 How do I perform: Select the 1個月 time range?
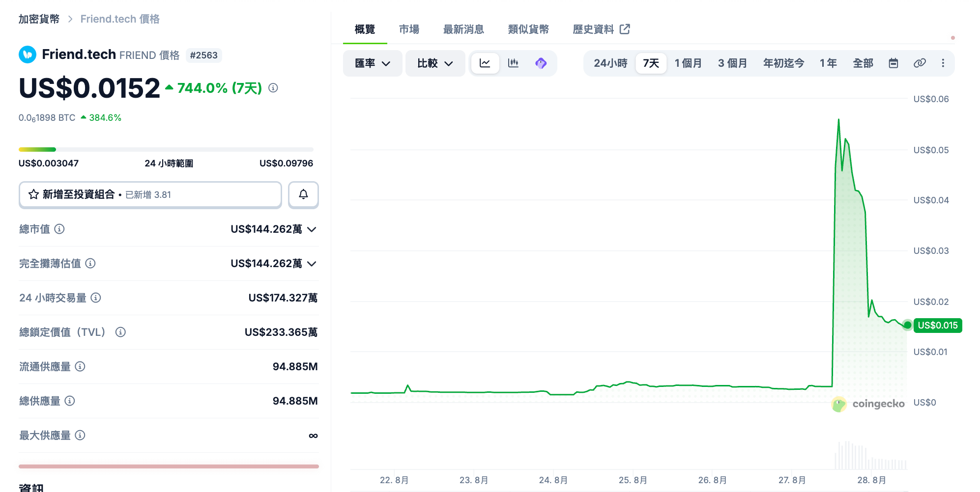pos(688,63)
